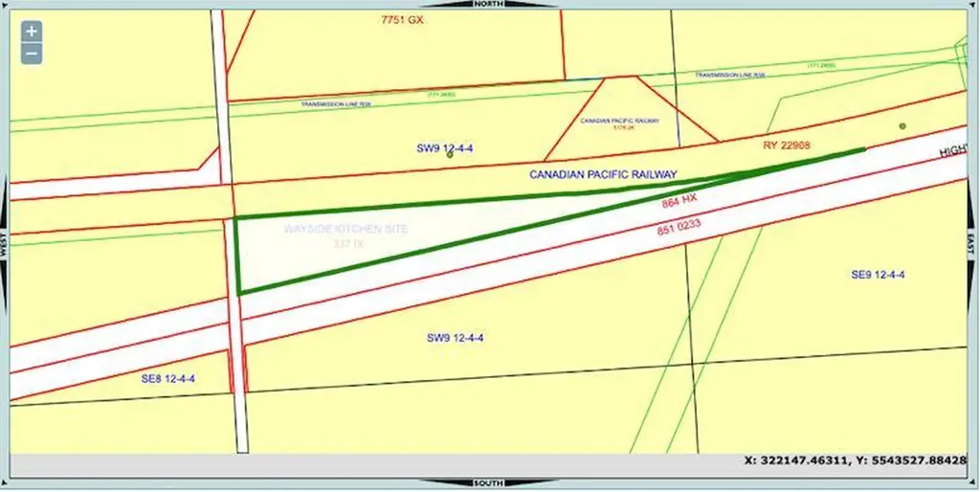
Task: Click the CANADIAN PACIFIC RAILWAY label
Action: 603,174
